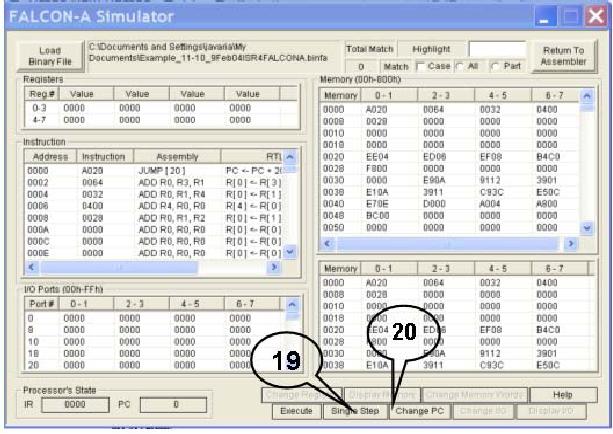This screenshot has height=434, width=613.
Task: Click the Execute button
Action: click(x=296, y=411)
